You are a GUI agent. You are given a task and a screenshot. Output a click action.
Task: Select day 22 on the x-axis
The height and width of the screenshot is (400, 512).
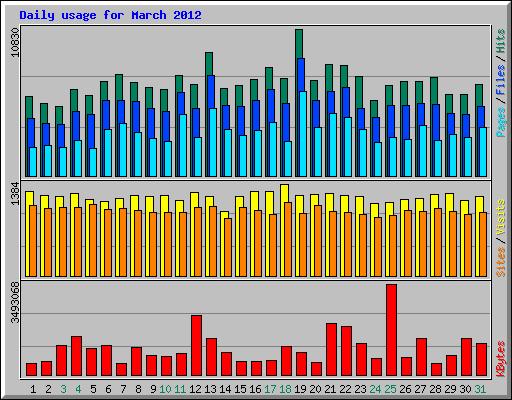(345, 389)
